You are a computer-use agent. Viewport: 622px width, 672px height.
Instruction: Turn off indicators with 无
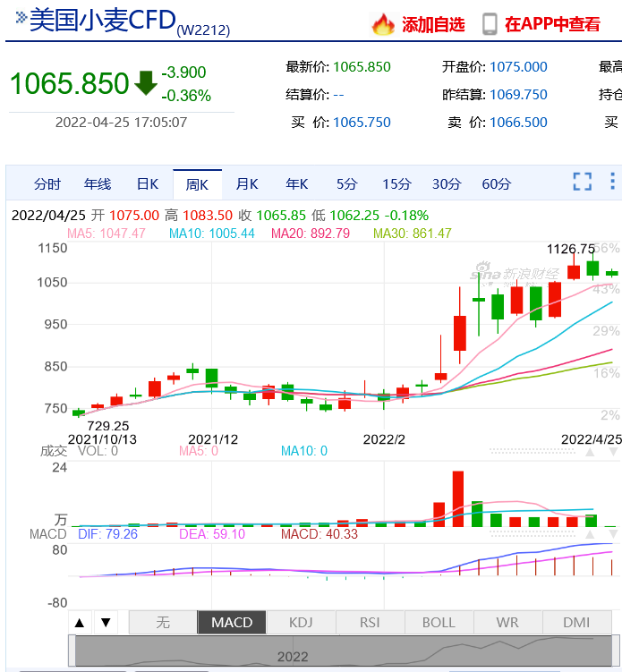click(x=162, y=622)
